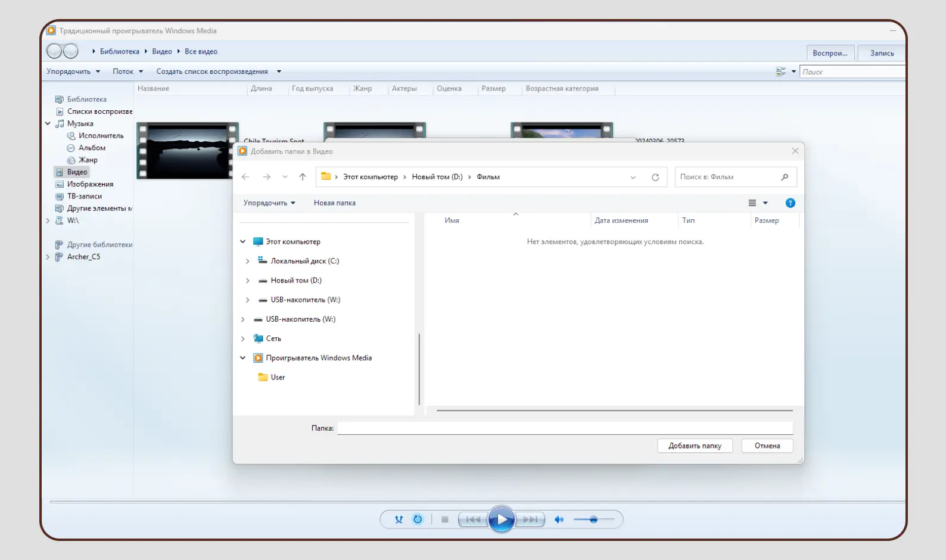Go up one folder level

click(303, 177)
